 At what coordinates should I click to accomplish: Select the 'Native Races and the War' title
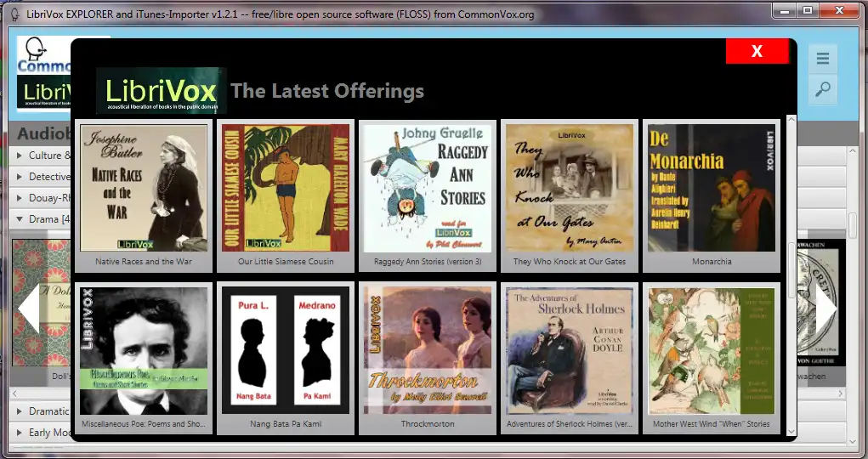(144, 261)
